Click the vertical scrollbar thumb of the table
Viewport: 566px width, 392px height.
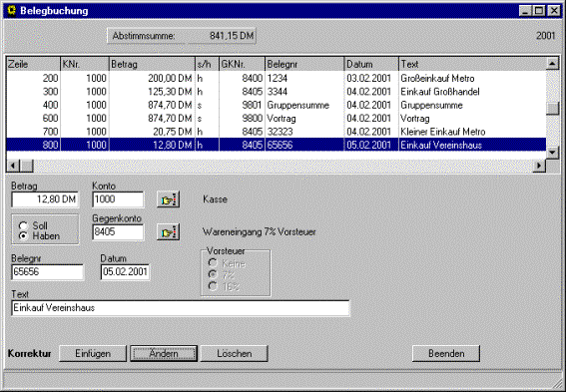tap(552, 109)
